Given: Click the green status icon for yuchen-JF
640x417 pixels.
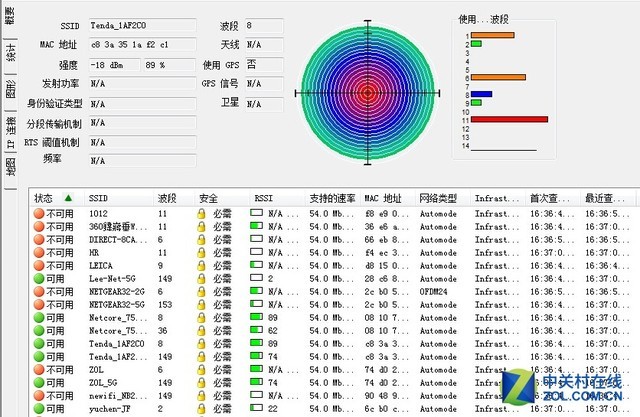Looking at the screenshot, I should [x=39, y=408].
